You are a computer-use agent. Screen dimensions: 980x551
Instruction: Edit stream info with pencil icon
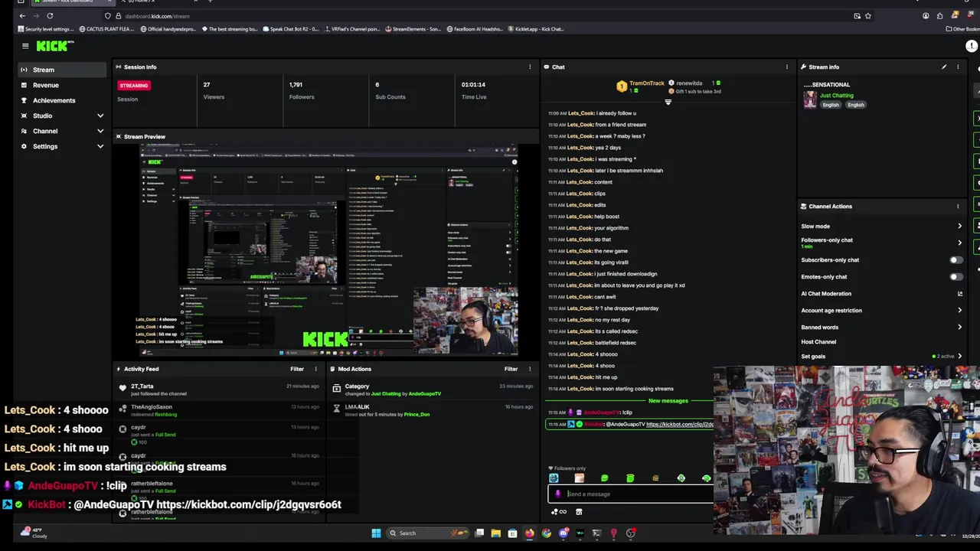(x=944, y=67)
